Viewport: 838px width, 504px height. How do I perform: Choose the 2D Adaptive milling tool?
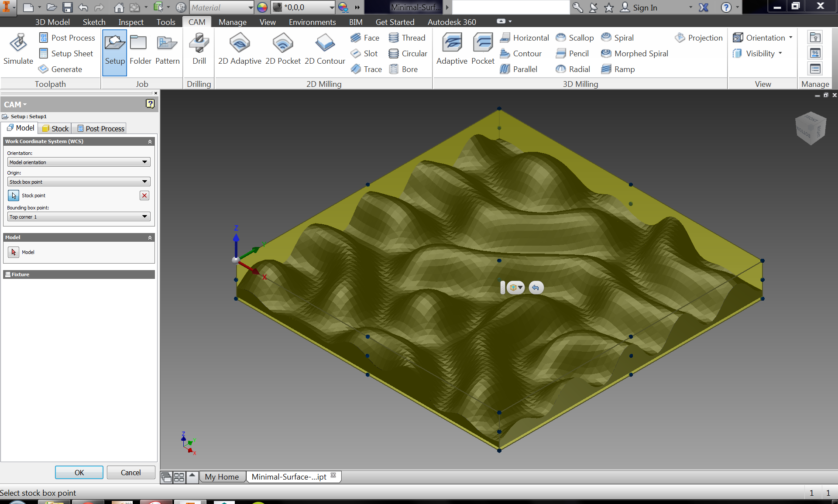(240, 49)
